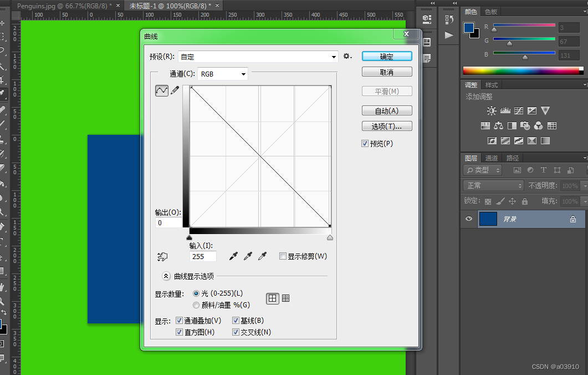Screen dimensions: 588x375
Task: Switch to 通道 channels panel tab
Action: point(491,158)
